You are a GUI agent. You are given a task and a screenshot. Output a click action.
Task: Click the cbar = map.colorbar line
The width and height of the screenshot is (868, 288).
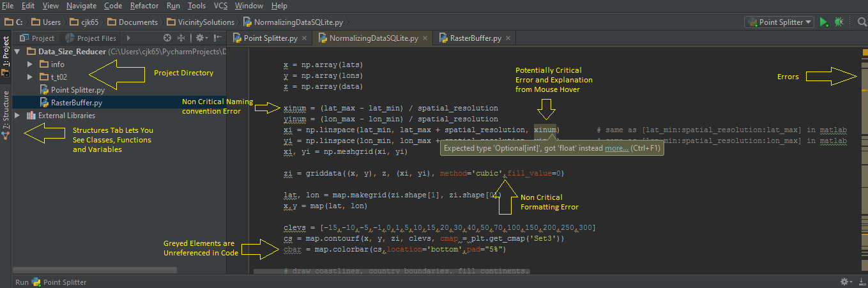point(395,249)
